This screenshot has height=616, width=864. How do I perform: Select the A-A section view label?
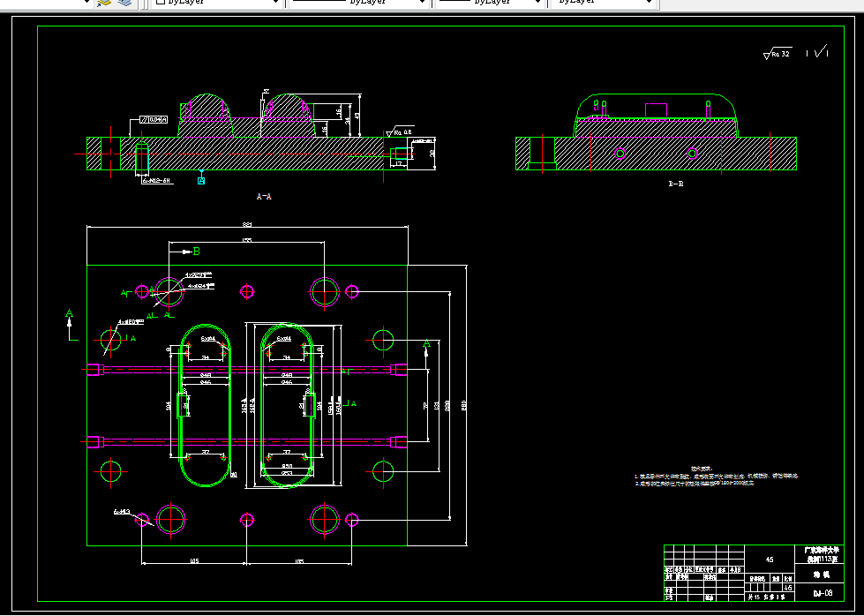click(x=264, y=196)
